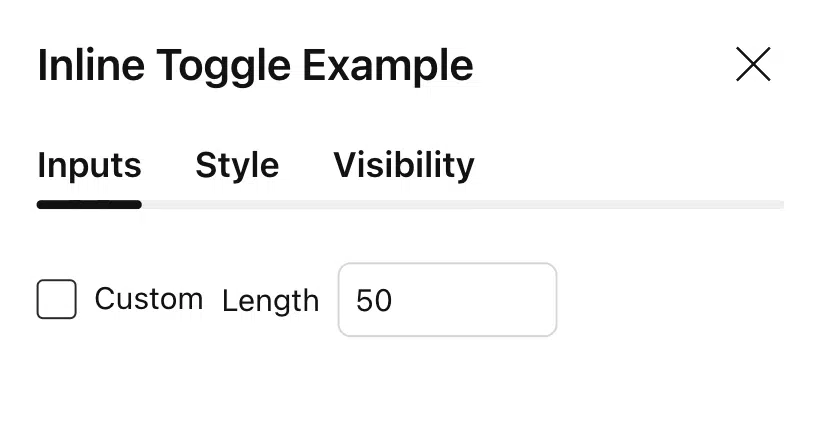Select the currently active Inputs tab
Image resolution: width=824 pixels, height=430 pixels.
click(x=89, y=165)
